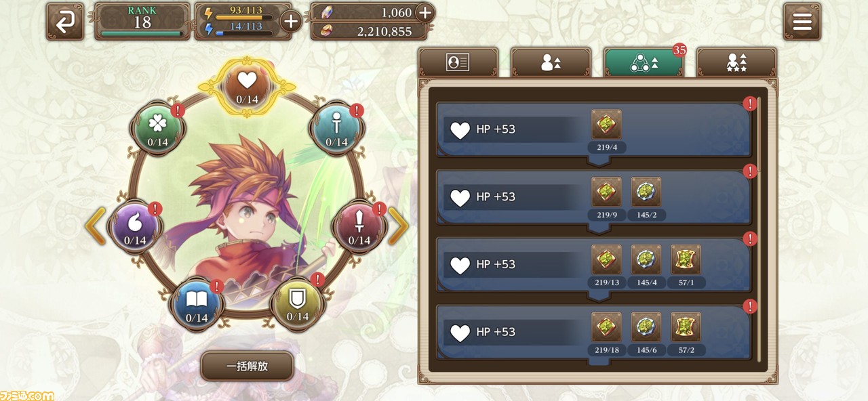Viewport: 868px width, 401px height.
Task: Add gems with plus beside 1,060
Action: 425,12
